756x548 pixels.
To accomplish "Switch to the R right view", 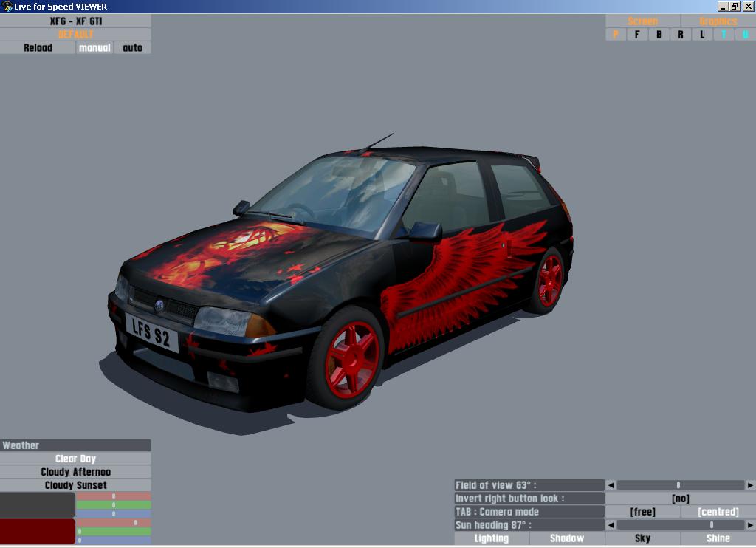I will point(681,34).
